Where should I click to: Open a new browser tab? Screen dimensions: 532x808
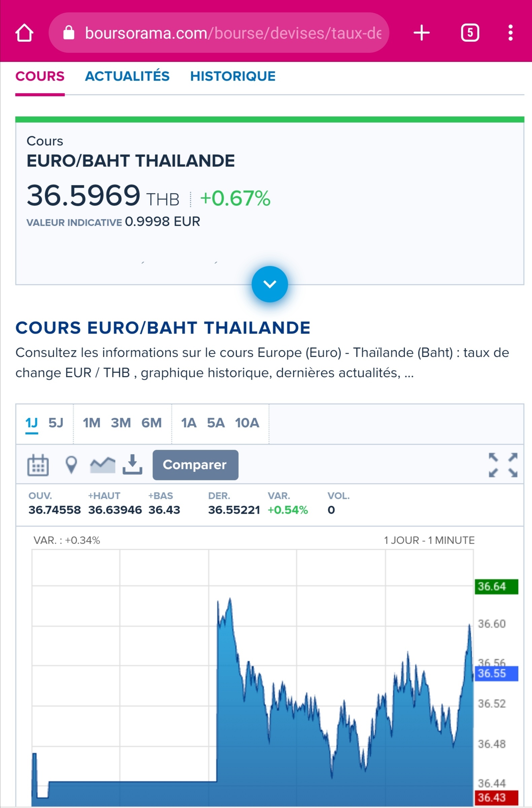(x=421, y=33)
